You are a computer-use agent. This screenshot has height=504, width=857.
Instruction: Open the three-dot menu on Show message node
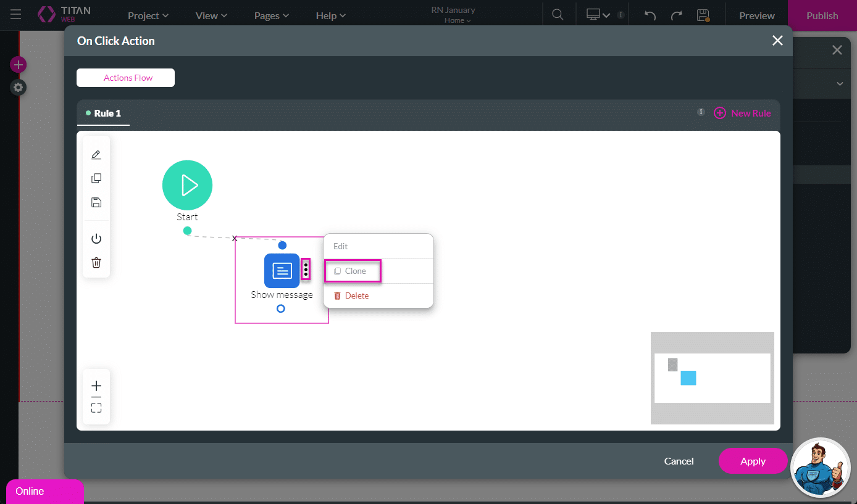pos(306,270)
